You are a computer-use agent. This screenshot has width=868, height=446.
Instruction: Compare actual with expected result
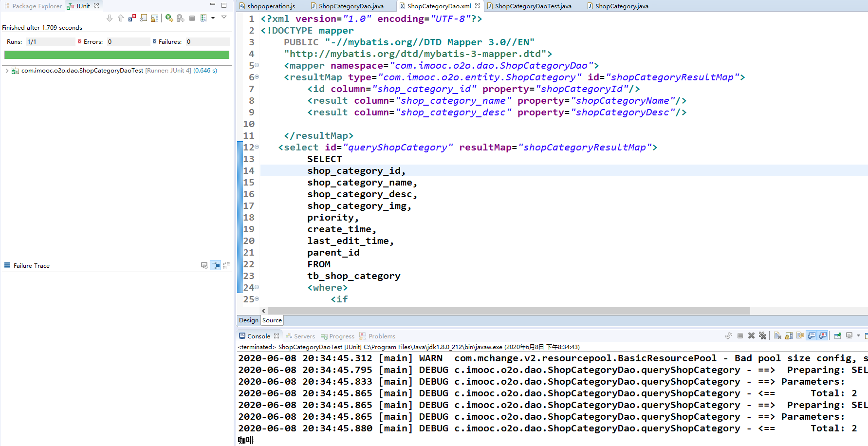click(x=226, y=265)
